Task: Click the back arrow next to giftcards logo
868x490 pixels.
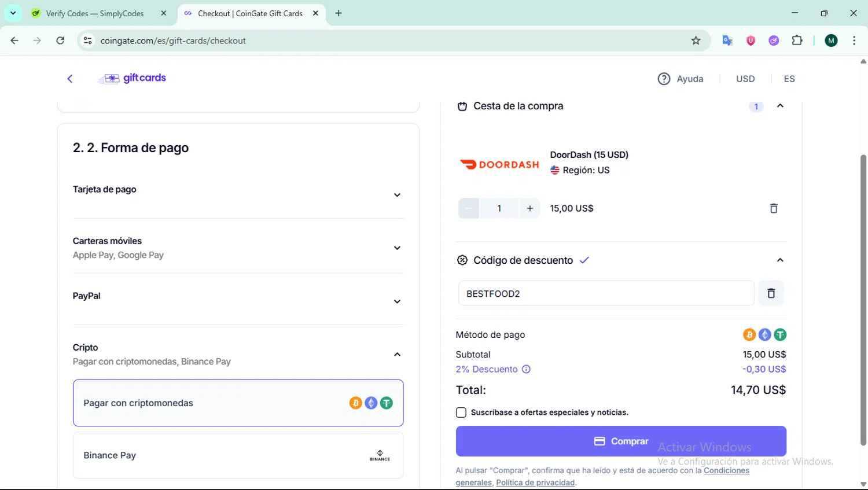Action: (x=70, y=79)
